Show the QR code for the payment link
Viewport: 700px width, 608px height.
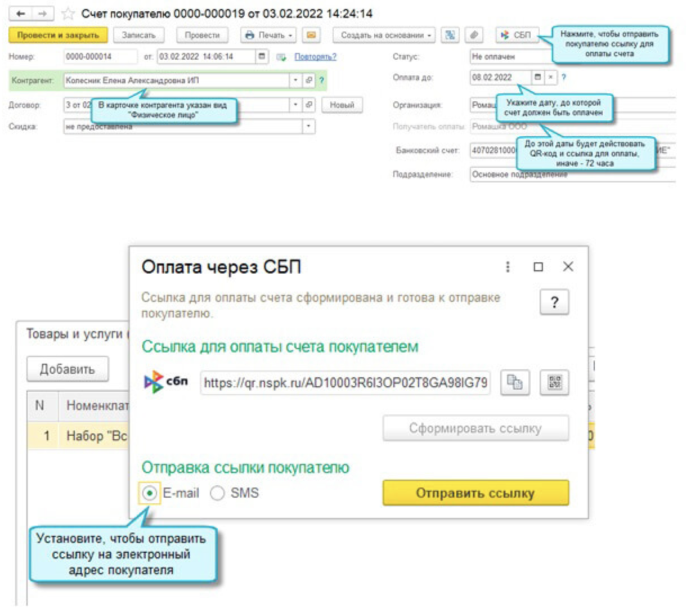click(554, 382)
